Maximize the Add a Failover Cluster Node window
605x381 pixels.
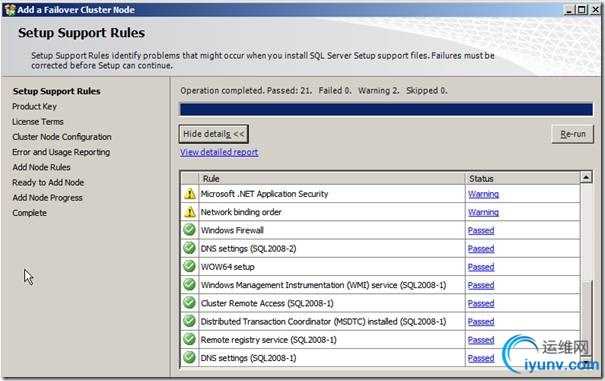[x=581, y=10]
